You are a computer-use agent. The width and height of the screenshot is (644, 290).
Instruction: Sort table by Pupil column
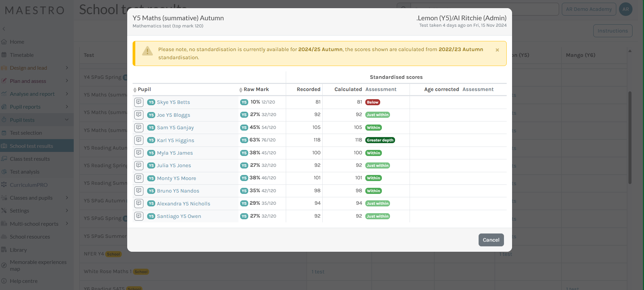(x=135, y=90)
